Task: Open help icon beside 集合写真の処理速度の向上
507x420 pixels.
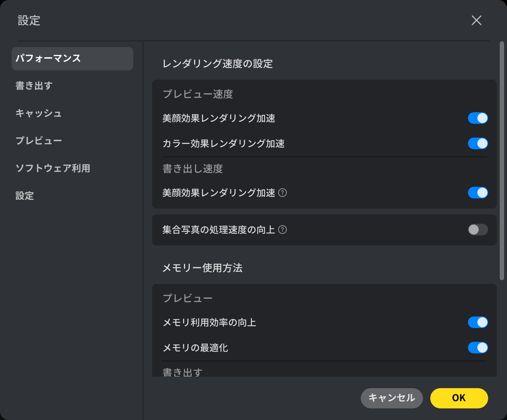Action: point(282,230)
